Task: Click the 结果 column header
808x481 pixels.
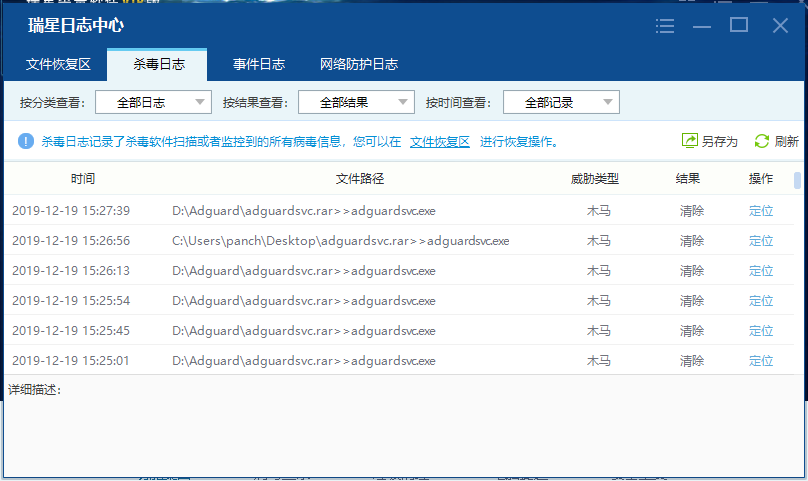Action: coord(688,179)
